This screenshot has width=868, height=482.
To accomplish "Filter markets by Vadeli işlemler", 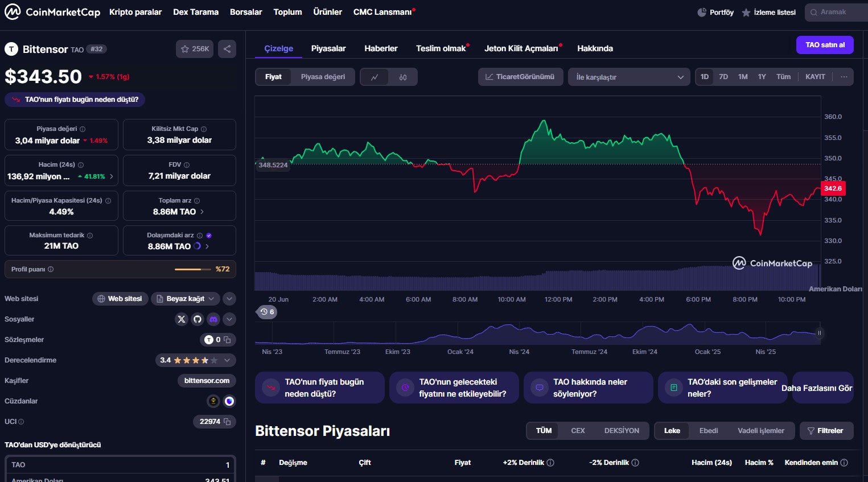I will pos(761,431).
